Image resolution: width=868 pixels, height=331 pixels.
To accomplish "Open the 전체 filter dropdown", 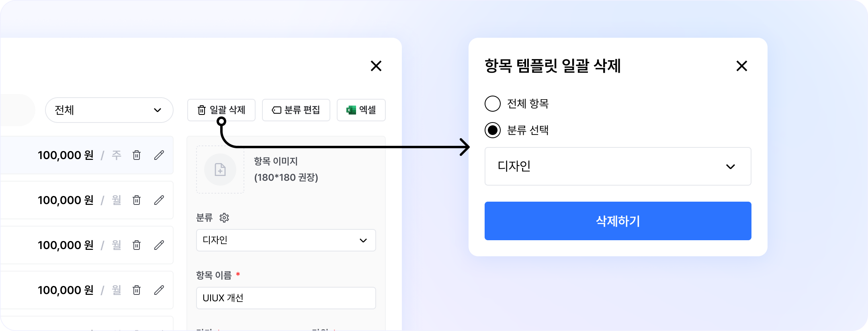I will pyautogui.click(x=109, y=110).
